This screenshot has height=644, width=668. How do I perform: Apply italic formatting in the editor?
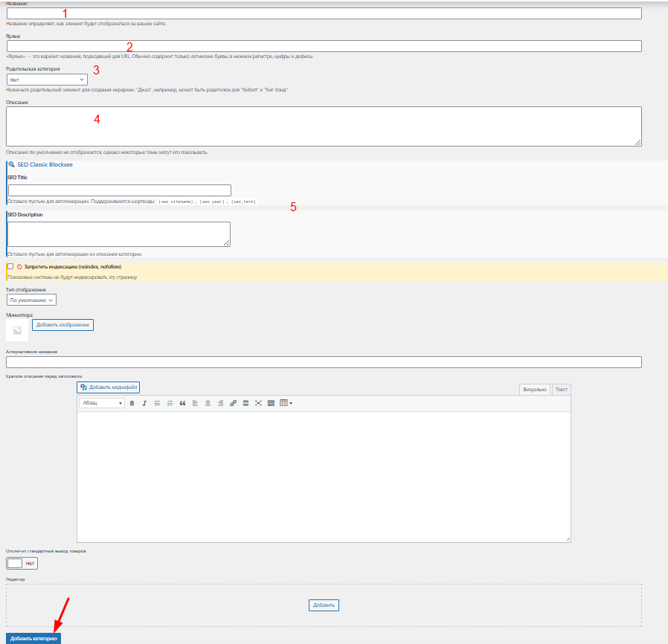(144, 403)
